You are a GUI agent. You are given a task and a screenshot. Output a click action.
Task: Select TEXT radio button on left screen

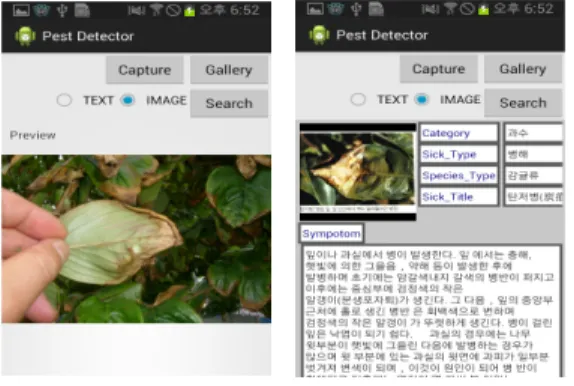[64, 100]
